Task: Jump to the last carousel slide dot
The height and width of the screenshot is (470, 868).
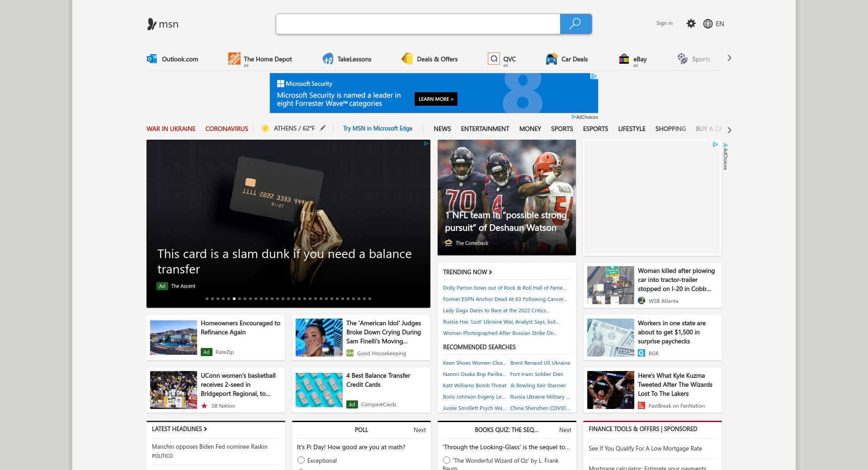Action: point(370,299)
